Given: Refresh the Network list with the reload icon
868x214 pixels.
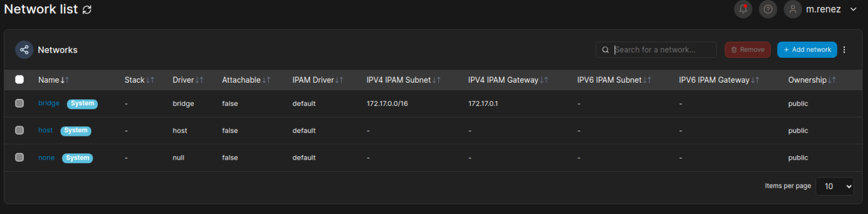Looking at the screenshot, I should pos(87,10).
